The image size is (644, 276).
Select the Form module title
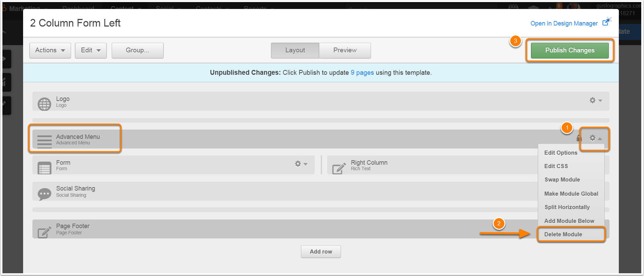(63, 163)
